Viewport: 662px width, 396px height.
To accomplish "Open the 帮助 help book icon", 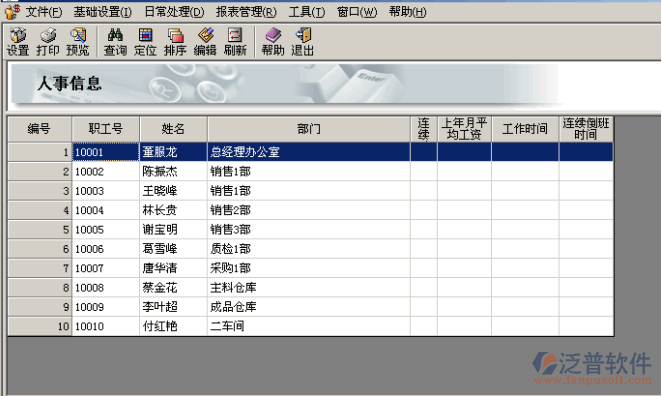I will 273,42.
